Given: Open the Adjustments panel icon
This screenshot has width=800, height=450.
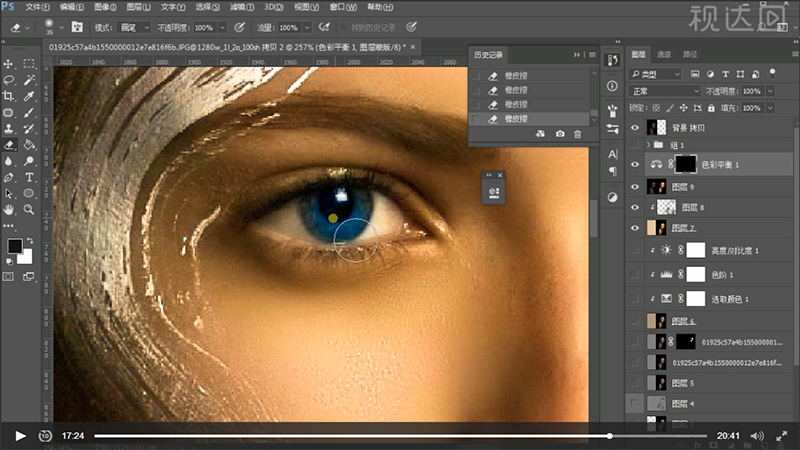Looking at the screenshot, I should pos(613,197).
